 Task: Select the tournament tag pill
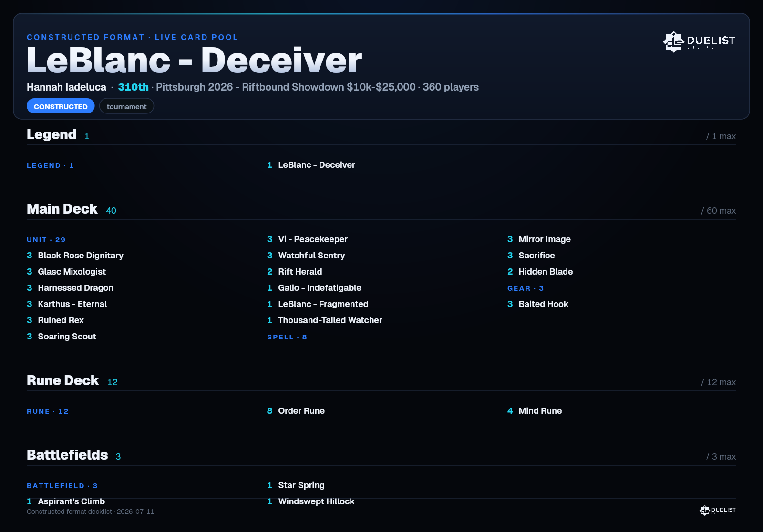(x=126, y=106)
